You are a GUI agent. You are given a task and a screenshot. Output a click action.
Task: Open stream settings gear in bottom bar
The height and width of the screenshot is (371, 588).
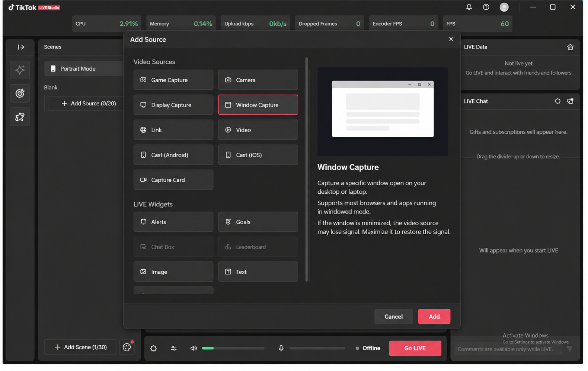[153, 348]
